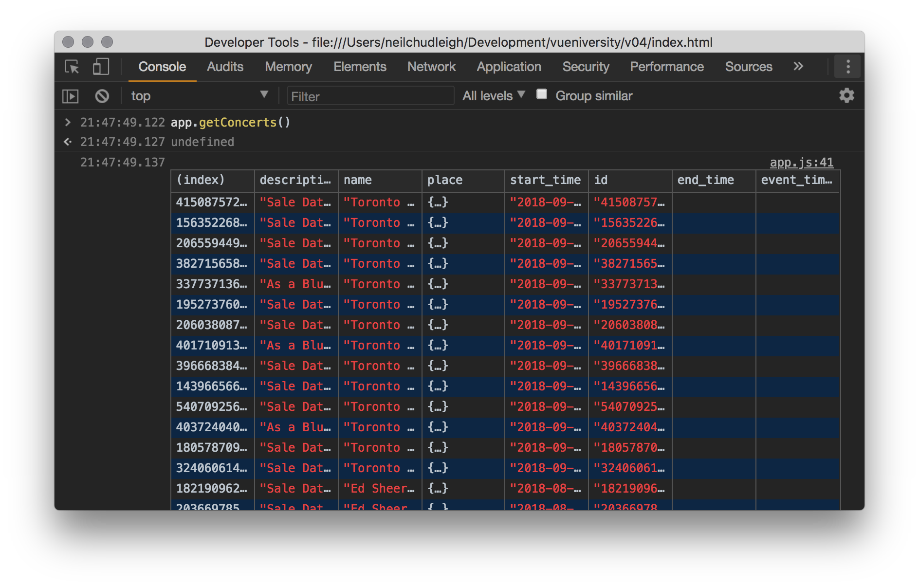Expand the app.getConcerts() log entry
The image size is (919, 588).
pyautogui.click(x=68, y=122)
